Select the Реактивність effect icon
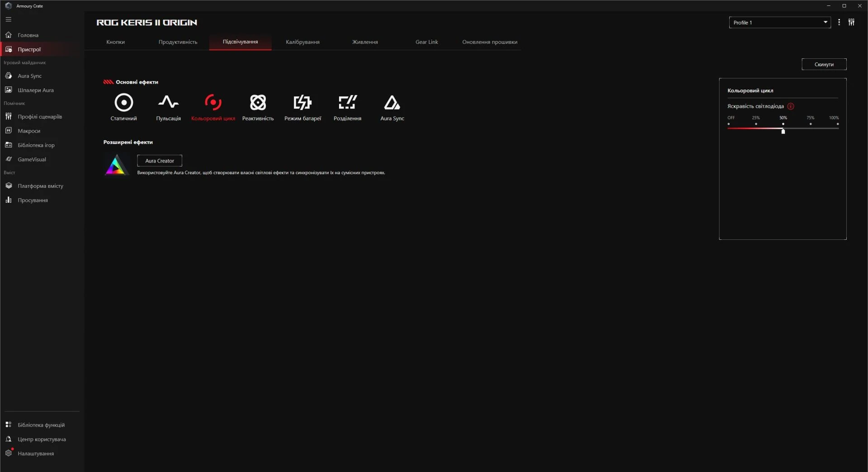Viewport: 868px width, 472px height. click(x=258, y=102)
